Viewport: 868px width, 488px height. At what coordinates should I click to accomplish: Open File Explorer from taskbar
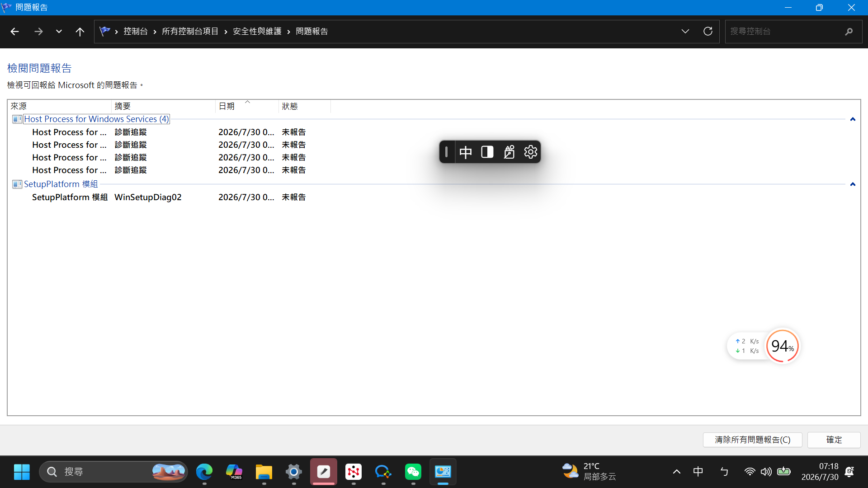point(264,472)
